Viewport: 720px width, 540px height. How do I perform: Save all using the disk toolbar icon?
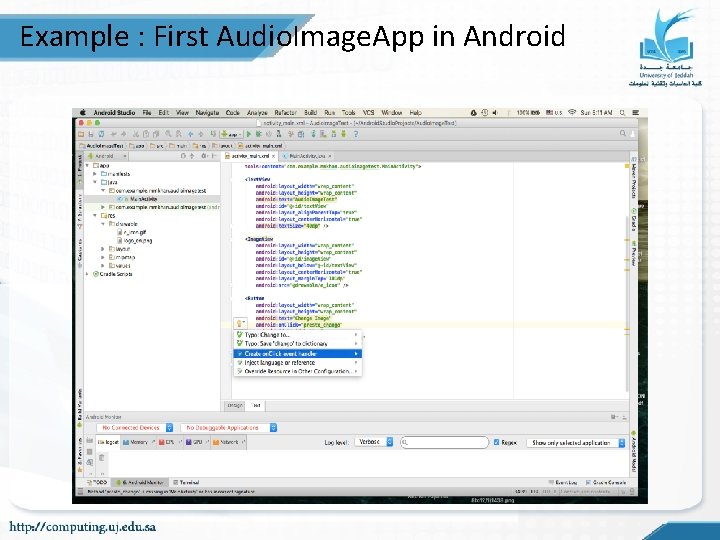91,134
